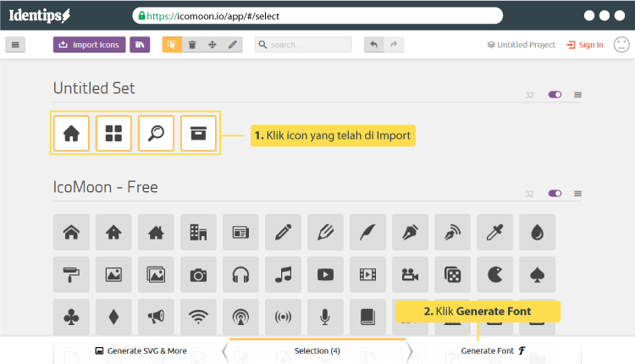635x364 pixels.
Task: Select the Delete (trash) tool
Action: click(192, 45)
